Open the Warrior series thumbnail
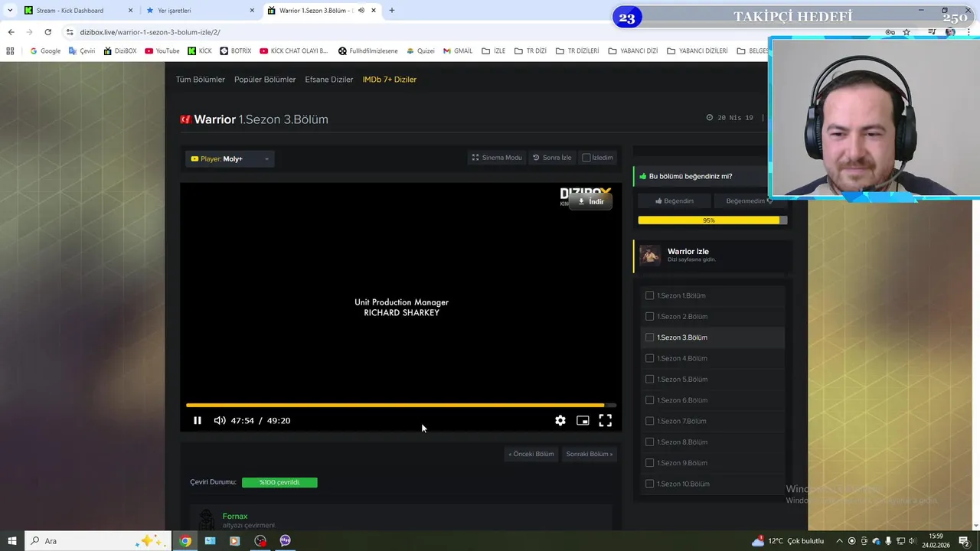 click(650, 255)
